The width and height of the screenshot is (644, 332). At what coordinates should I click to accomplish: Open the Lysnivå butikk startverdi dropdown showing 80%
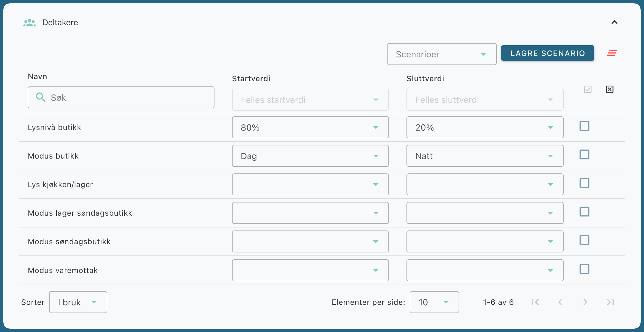[310, 127]
